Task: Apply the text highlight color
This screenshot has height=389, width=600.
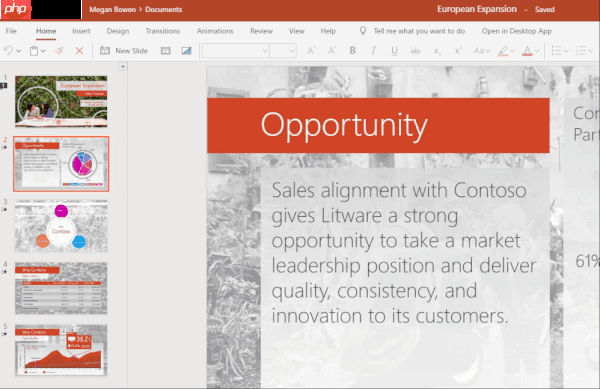Action: coord(503,51)
